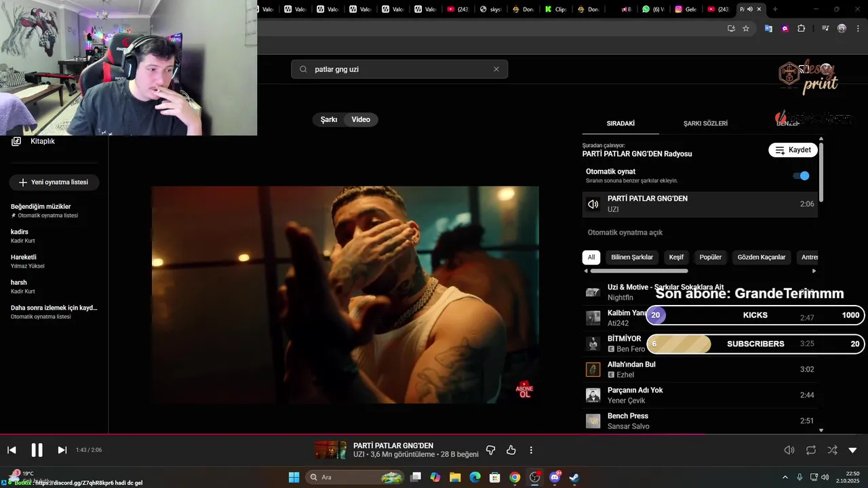Open the harsh playlist
Image resolution: width=868 pixels, height=488 pixels.
tap(54, 287)
